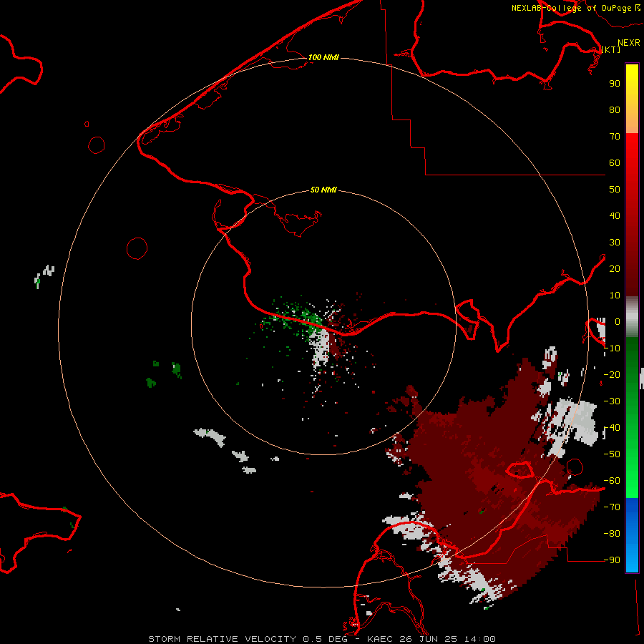The height and width of the screenshot is (644, 644).
Task: Click the -60 value on the velocity scale
Action: [x=612, y=481]
